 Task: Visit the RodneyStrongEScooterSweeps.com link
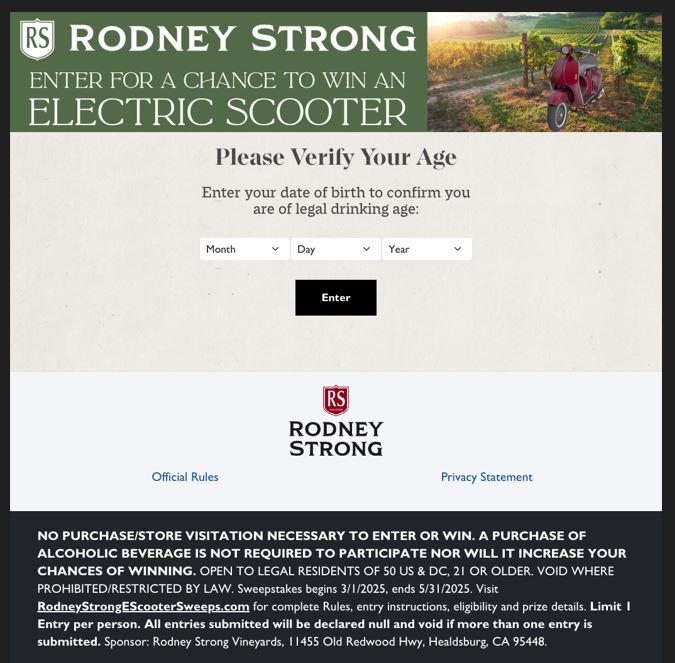pyautogui.click(x=143, y=606)
